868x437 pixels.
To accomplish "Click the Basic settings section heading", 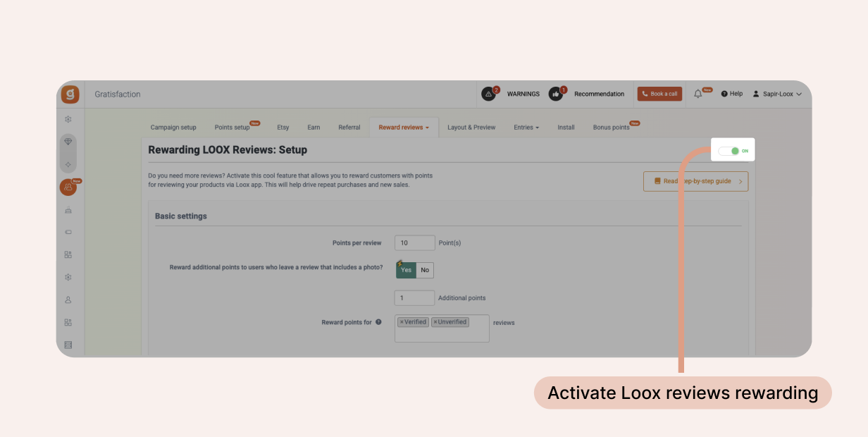I will [x=181, y=216].
